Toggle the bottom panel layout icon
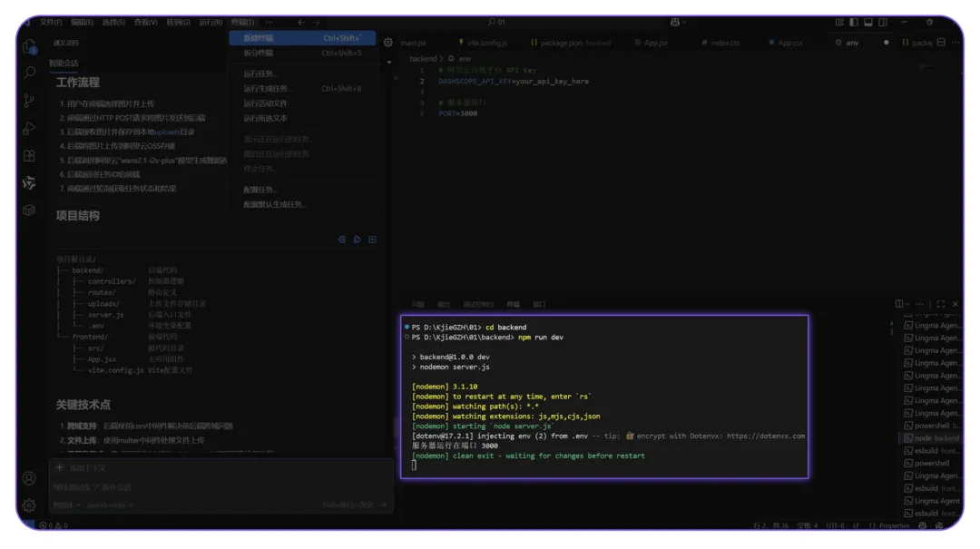Image resolution: width=980 pixels, height=549 pixels. tap(868, 22)
